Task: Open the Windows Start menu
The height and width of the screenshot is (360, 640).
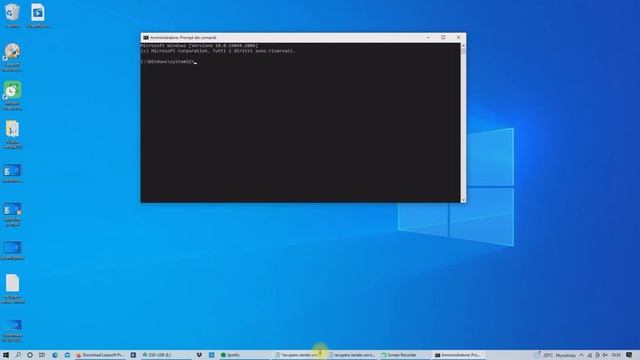Action: 6,355
